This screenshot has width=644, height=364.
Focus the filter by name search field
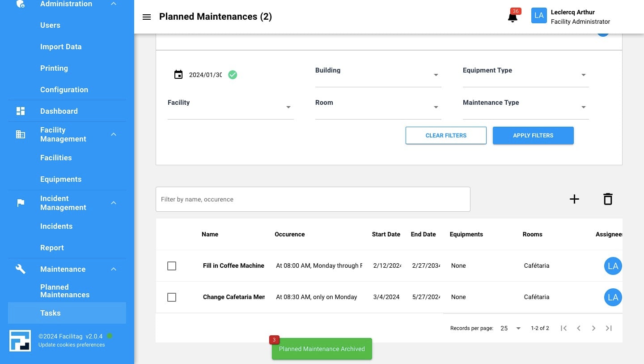click(x=313, y=199)
